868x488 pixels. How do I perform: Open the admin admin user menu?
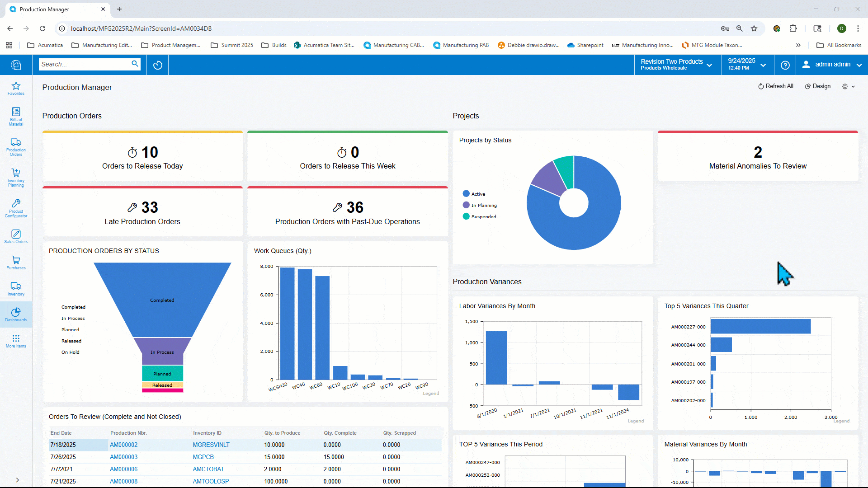coord(831,65)
